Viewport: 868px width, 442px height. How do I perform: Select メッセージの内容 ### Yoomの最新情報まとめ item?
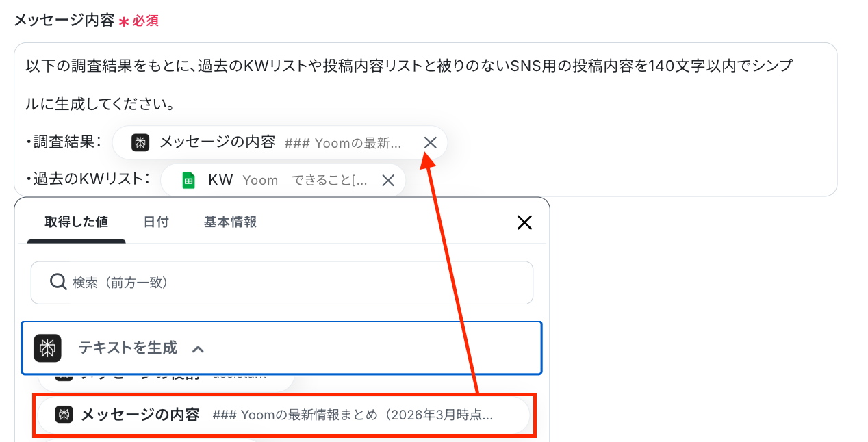pyautogui.click(x=284, y=415)
